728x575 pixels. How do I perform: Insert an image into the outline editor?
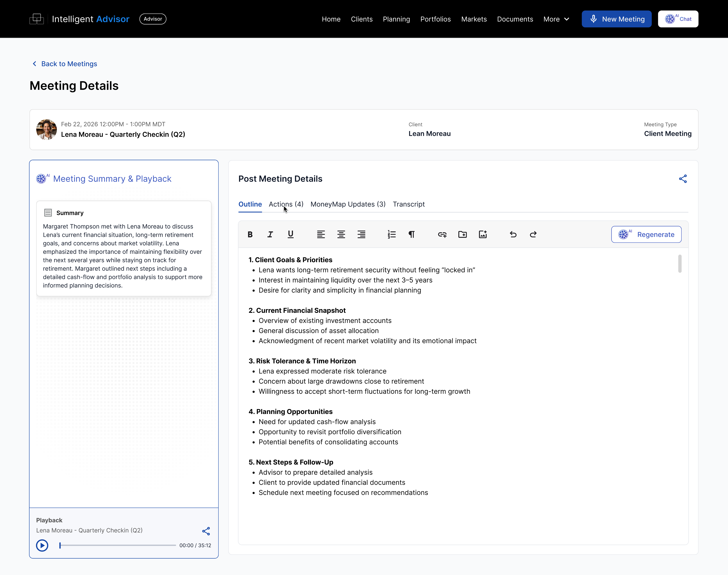(x=483, y=234)
